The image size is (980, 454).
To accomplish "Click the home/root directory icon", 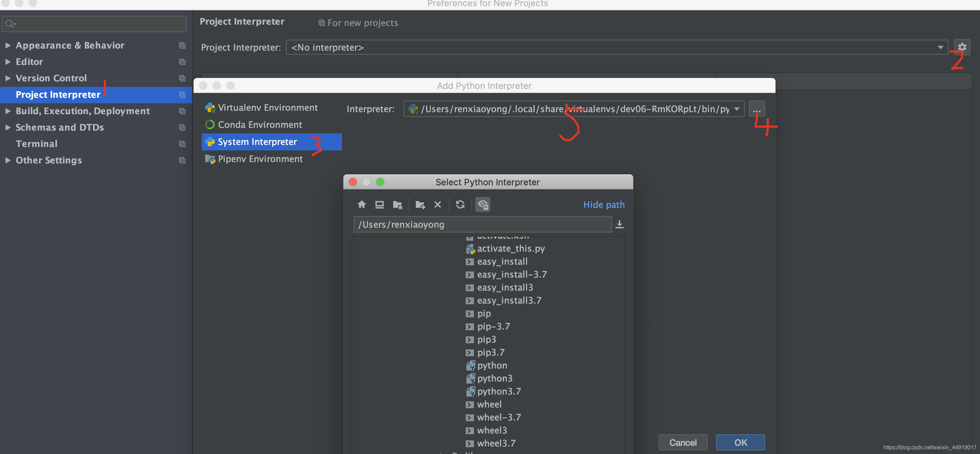I will pyautogui.click(x=361, y=204).
